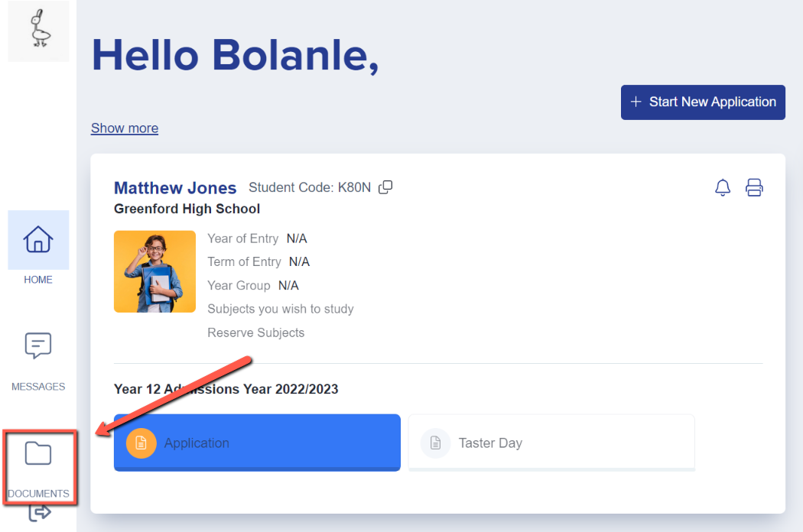Click the printer icon on student card

pyautogui.click(x=754, y=187)
